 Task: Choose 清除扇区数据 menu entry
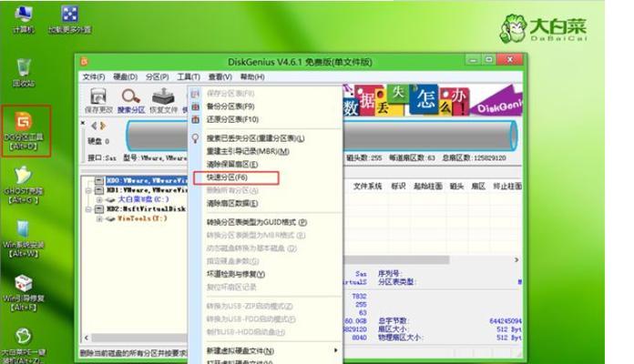pos(266,203)
